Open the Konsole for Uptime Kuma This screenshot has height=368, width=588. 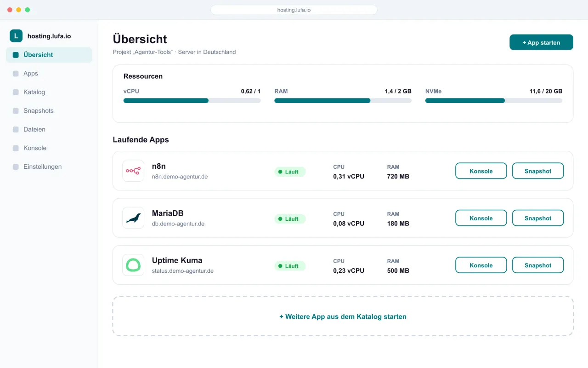click(x=481, y=265)
